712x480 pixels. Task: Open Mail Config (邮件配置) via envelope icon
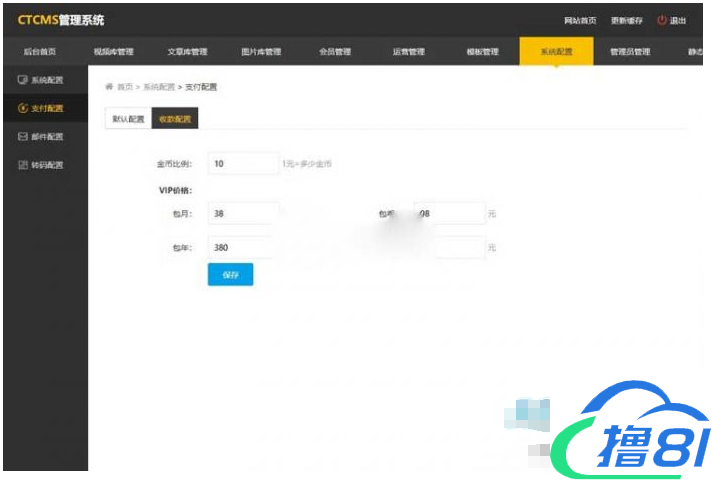pos(22,136)
